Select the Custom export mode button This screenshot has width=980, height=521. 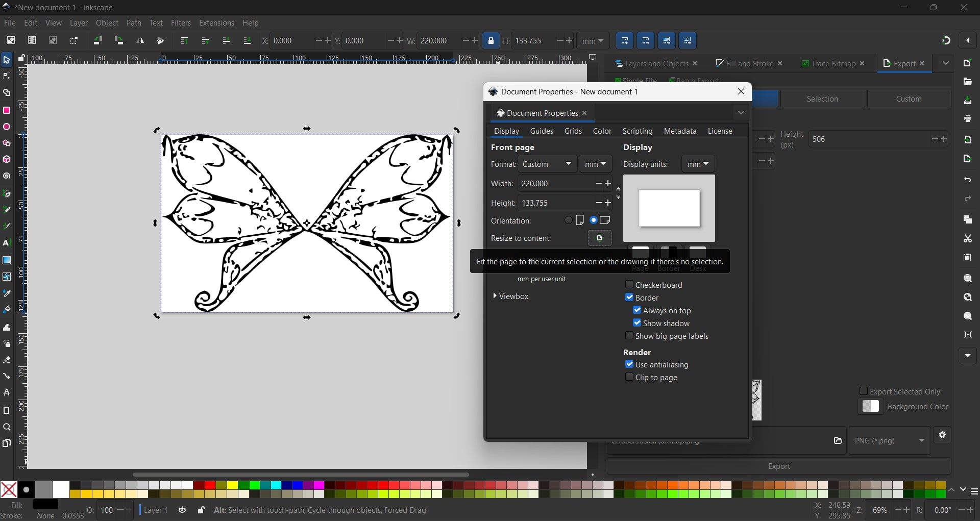click(909, 99)
